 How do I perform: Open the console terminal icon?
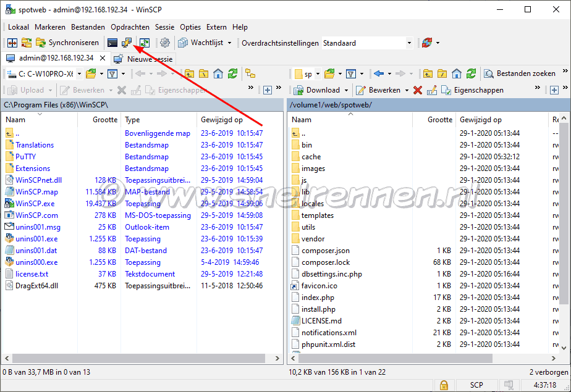(x=112, y=43)
